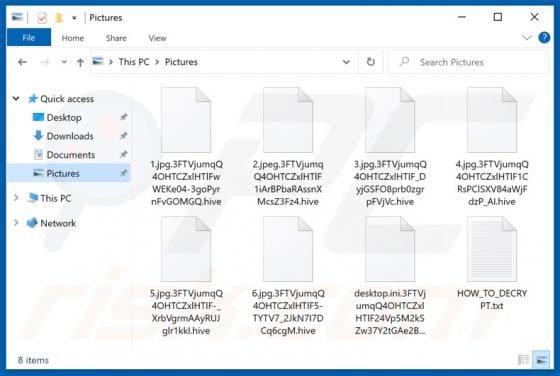
Task: Click This PC in the address bar
Action: [134, 62]
